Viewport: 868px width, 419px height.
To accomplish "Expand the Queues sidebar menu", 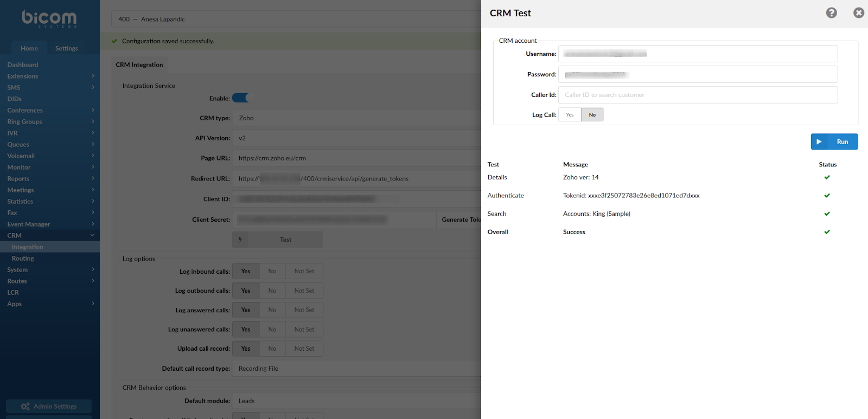I will (50, 144).
